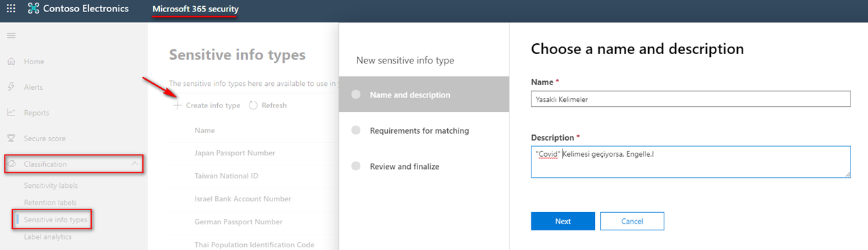Open Sensitivity labels in the sidebar

(51, 185)
